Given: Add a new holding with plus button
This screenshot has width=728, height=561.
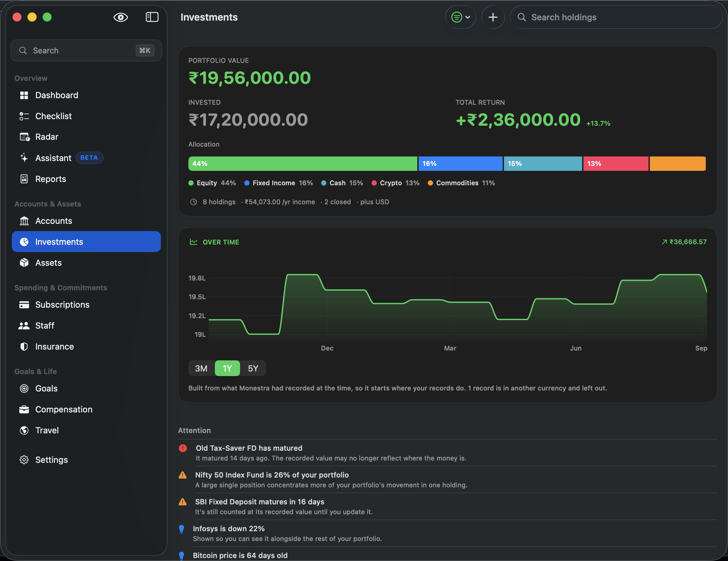Looking at the screenshot, I should point(493,17).
